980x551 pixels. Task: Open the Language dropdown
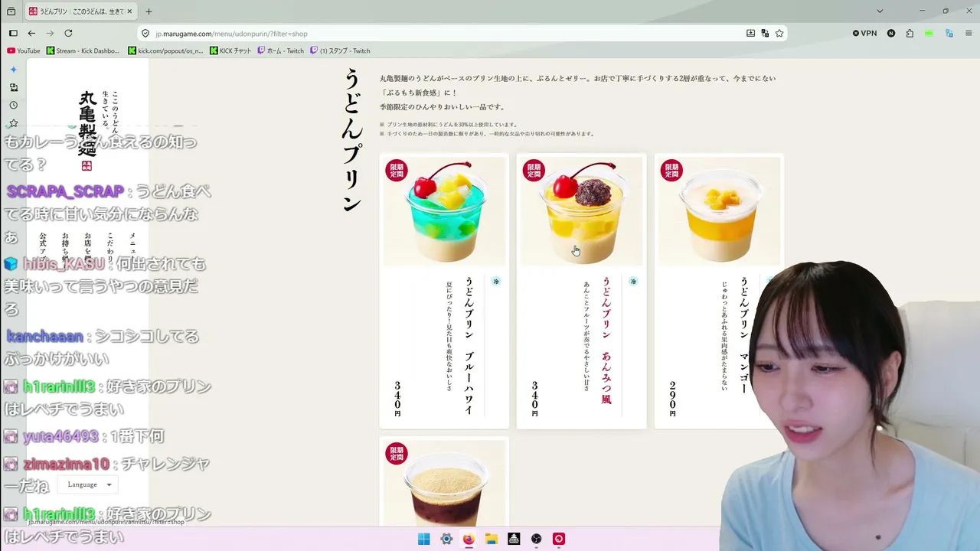click(90, 484)
